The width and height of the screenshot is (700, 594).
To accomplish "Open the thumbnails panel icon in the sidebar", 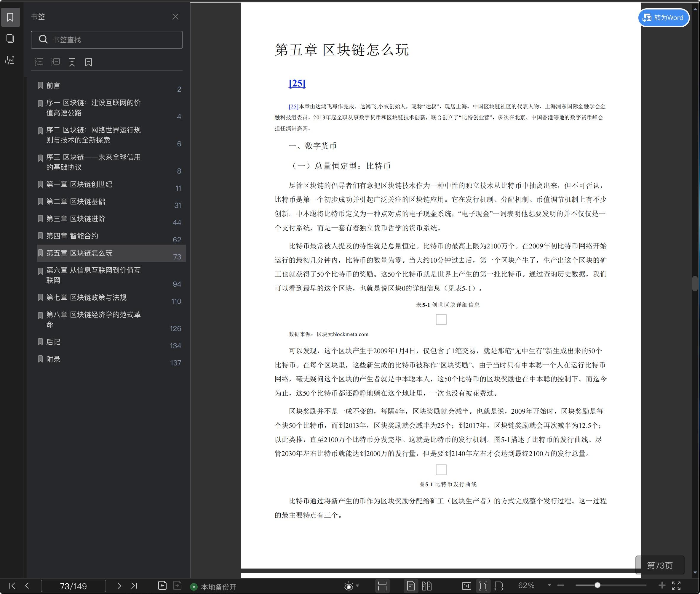I will (10, 38).
